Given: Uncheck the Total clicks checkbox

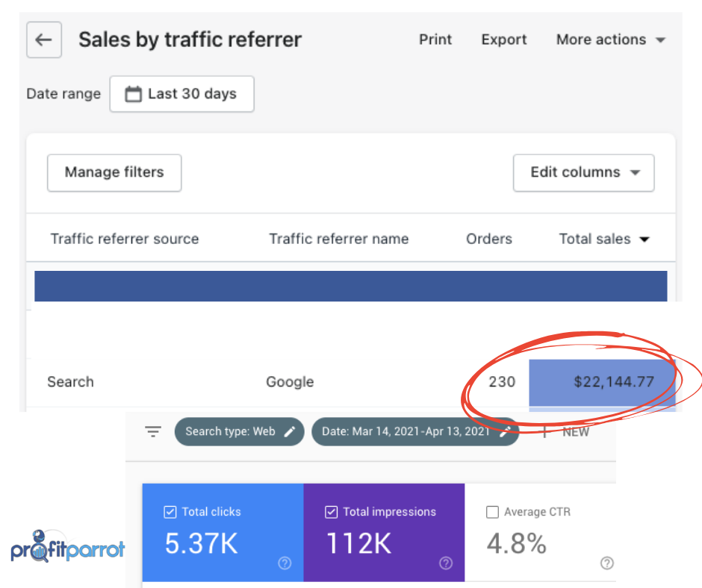Looking at the screenshot, I should [x=170, y=512].
